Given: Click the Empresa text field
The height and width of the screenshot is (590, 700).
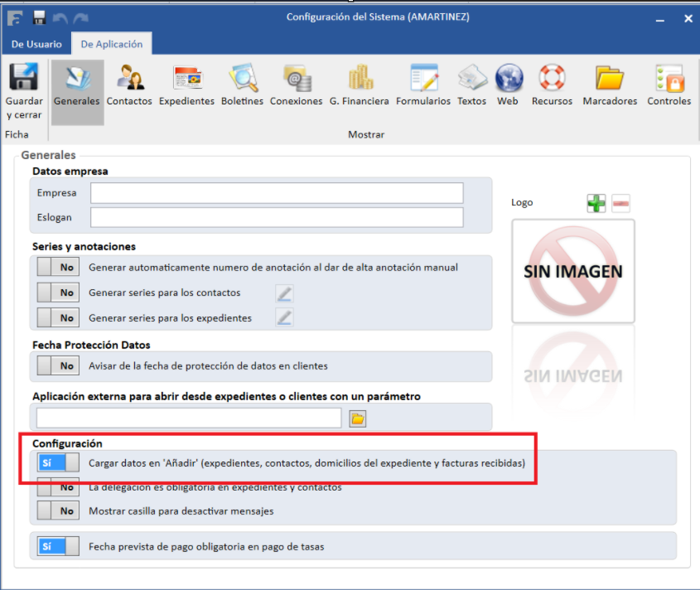Looking at the screenshot, I should point(277,193).
